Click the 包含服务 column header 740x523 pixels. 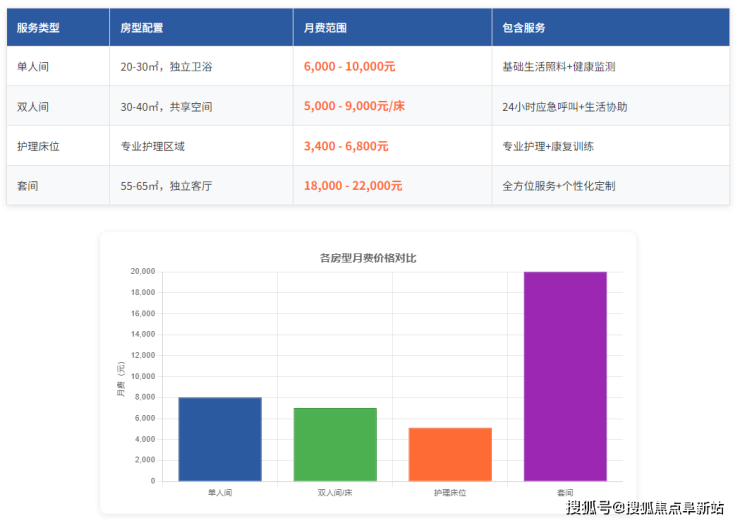click(x=524, y=28)
